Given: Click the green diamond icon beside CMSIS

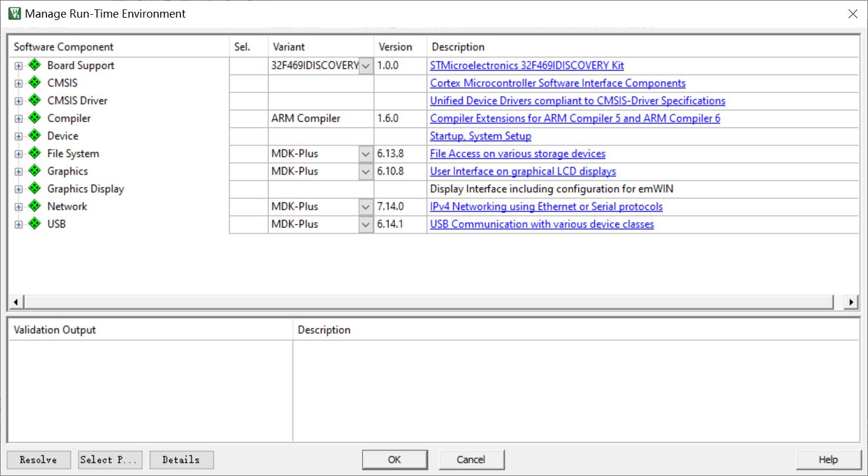Looking at the screenshot, I should click(35, 83).
